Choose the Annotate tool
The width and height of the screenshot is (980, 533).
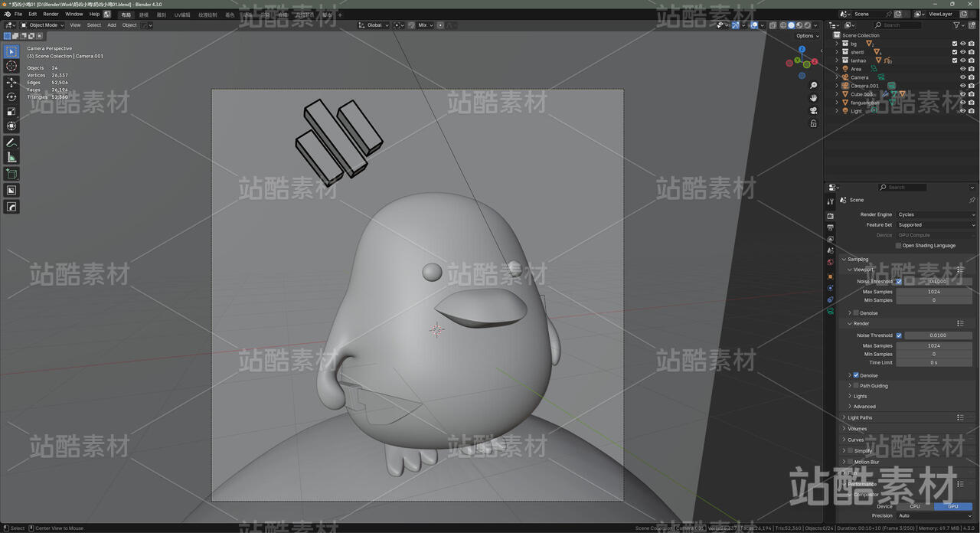click(x=11, y=142)
